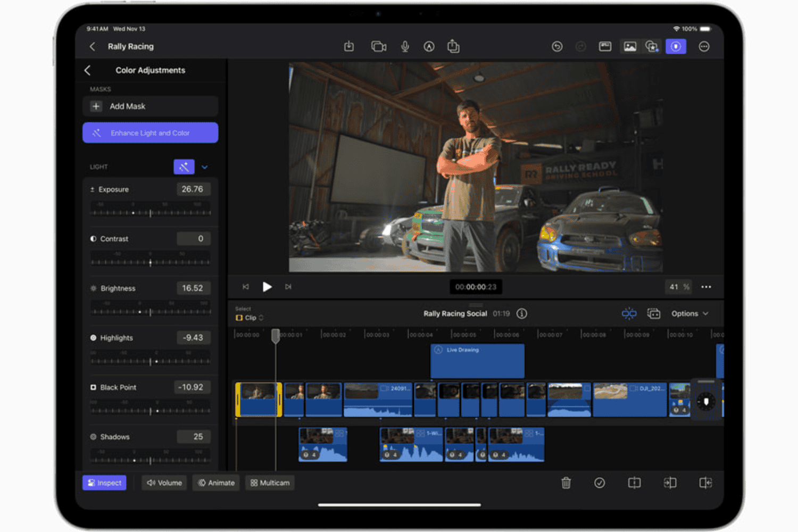This screenshot has height=532, width=798.
Task: Delete the selected clip with trash icon
Action: 566,483
